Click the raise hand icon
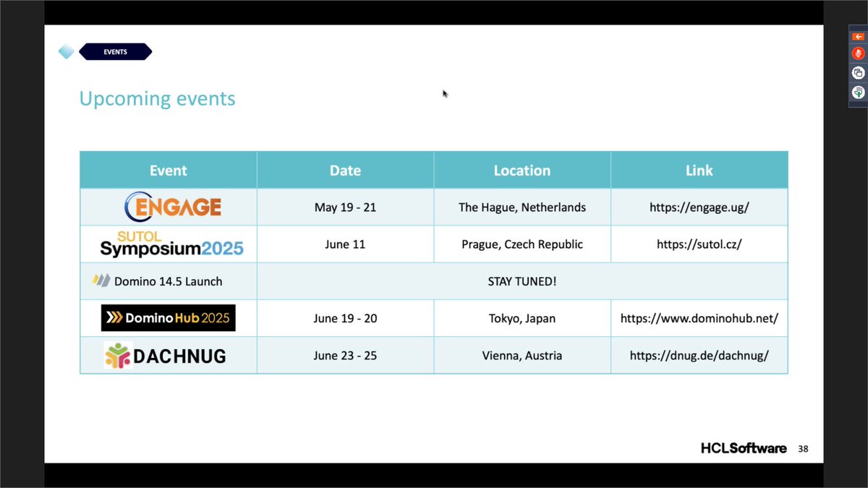868x488 pixels. coord(858,92)
